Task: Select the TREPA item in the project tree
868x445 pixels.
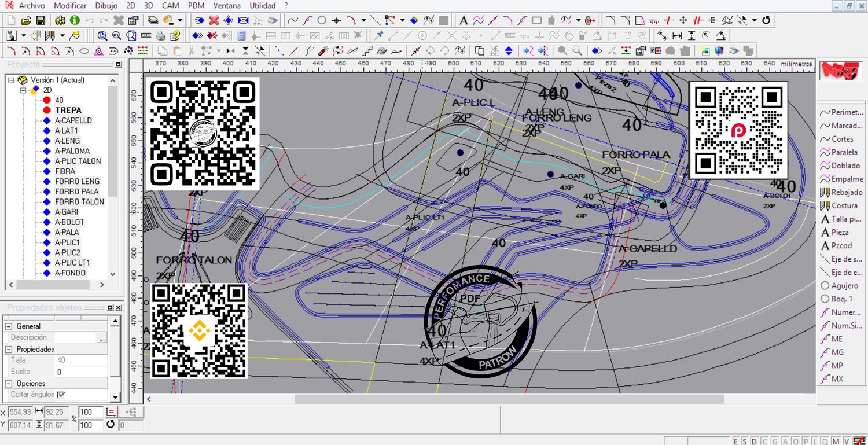Action: click(68, 111)
